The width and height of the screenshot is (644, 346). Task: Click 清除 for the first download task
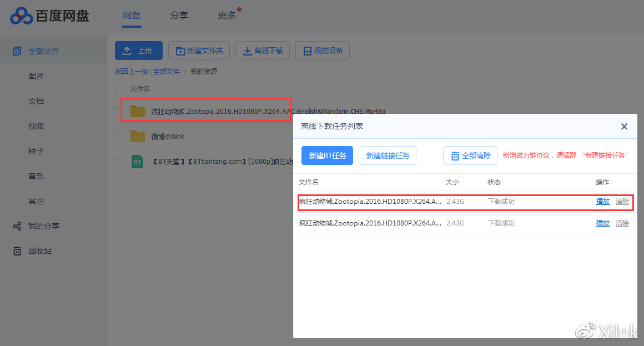tap(622, 202)
